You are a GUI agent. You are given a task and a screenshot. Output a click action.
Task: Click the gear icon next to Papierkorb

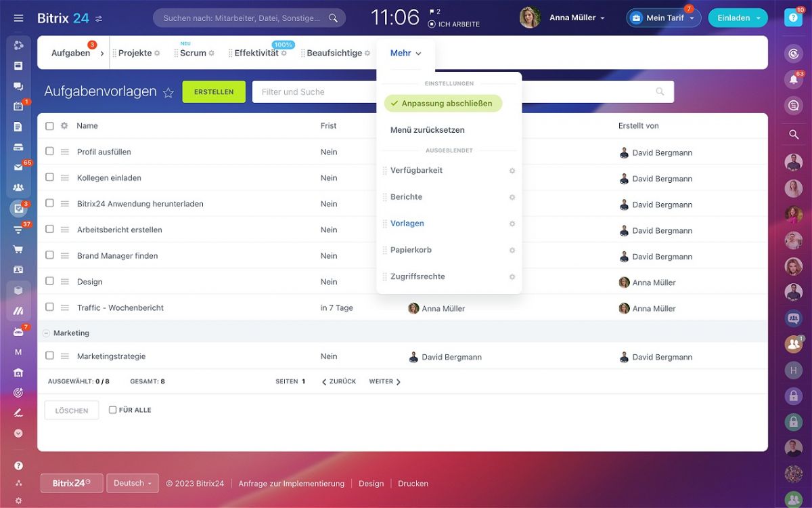click(x=512, y=250)
